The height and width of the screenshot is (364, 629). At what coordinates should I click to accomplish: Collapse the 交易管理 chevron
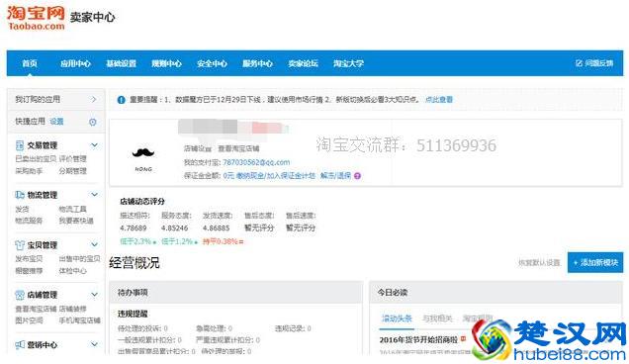94,144
